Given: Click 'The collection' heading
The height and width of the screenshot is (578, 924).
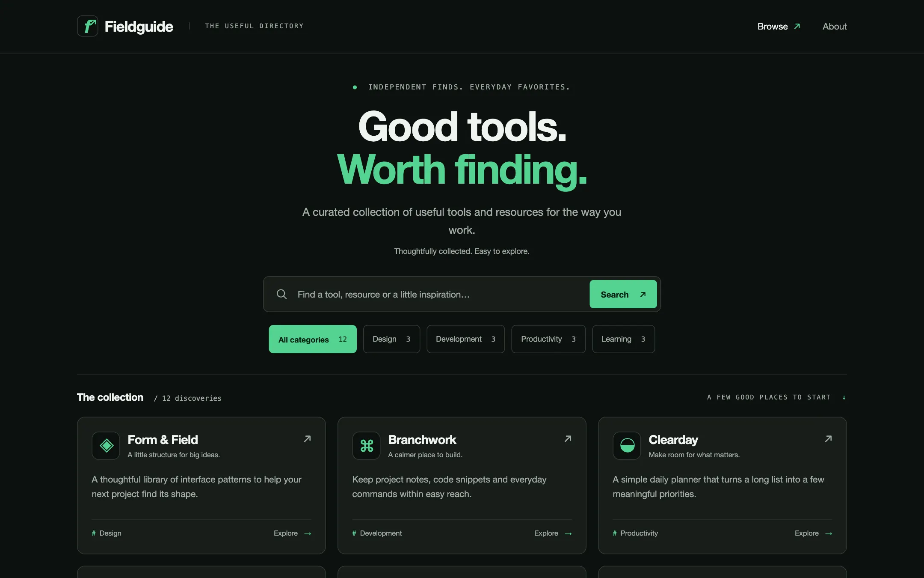Looking at the screenshot, I should [x=110, y=397].
